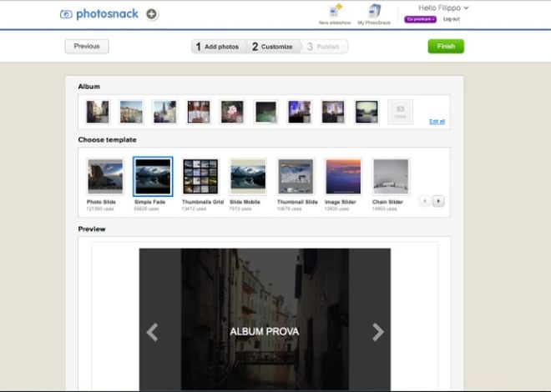Go to step 3 Publish
551x392 pixels.
point(323,47)
